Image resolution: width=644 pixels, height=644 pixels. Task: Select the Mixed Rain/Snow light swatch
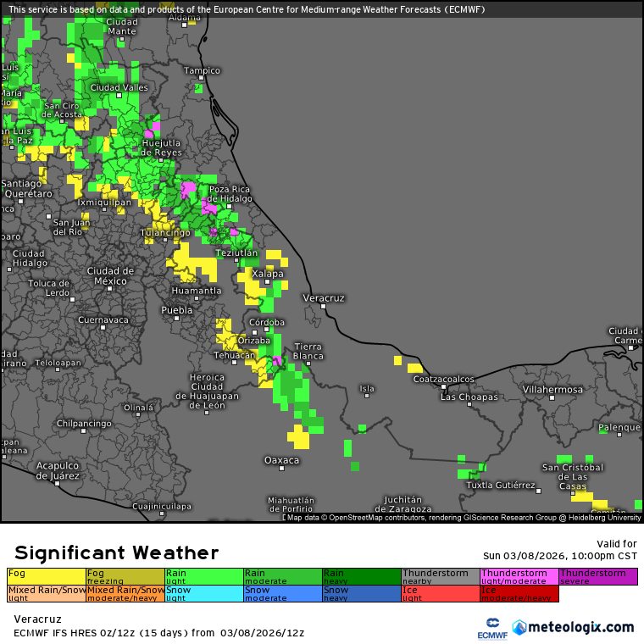click(47, 593)
